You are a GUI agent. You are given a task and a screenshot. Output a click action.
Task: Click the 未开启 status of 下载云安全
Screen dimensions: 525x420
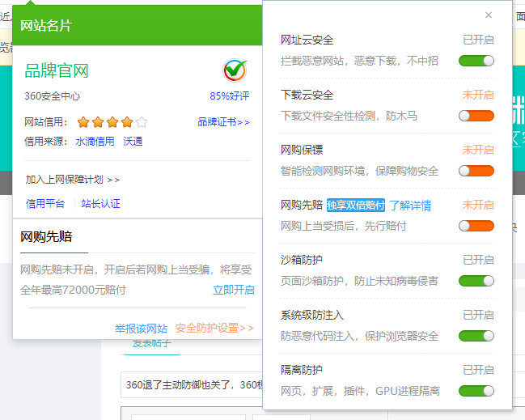point(478,95)
